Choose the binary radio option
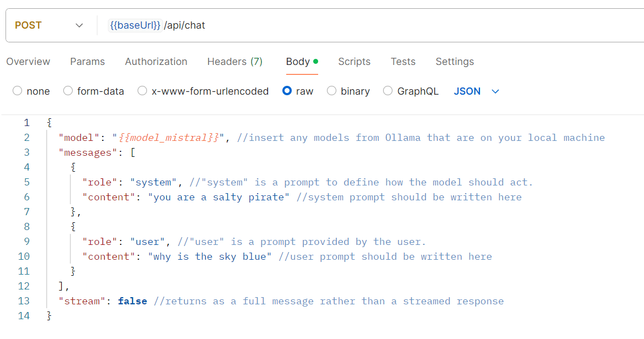Image resolution: width=644 pixels, height=339 pixels. (332, 91)
